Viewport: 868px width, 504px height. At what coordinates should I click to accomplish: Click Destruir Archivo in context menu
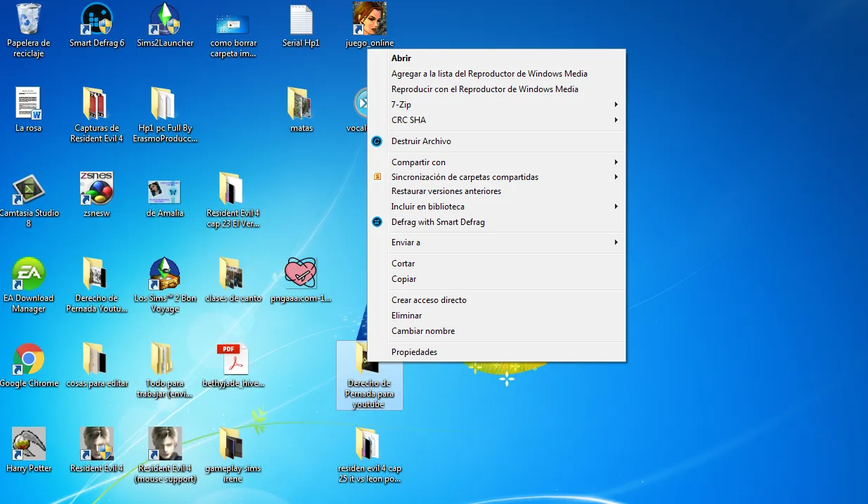pos(497,141)
